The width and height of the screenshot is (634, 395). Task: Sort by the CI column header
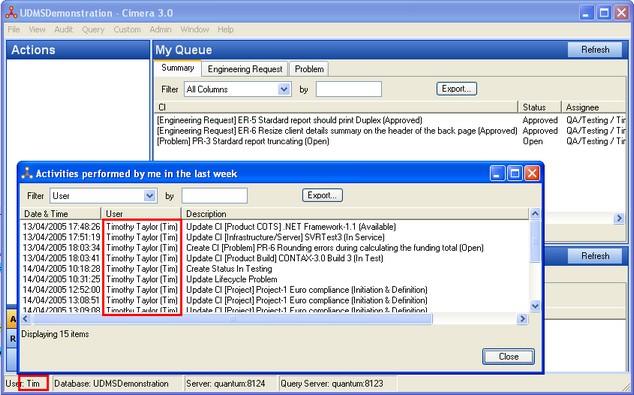[336, 108]
